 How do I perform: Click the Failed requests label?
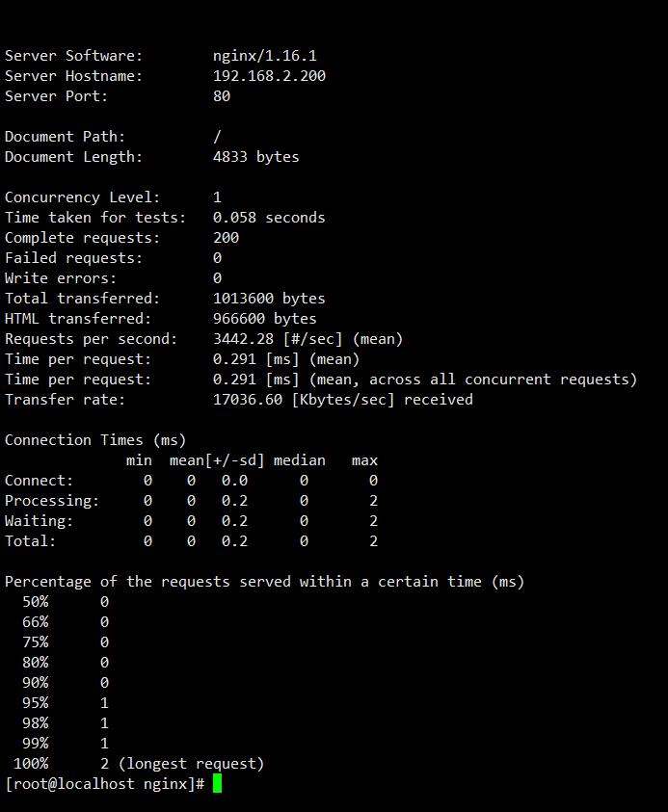click(x=73, y=258)
